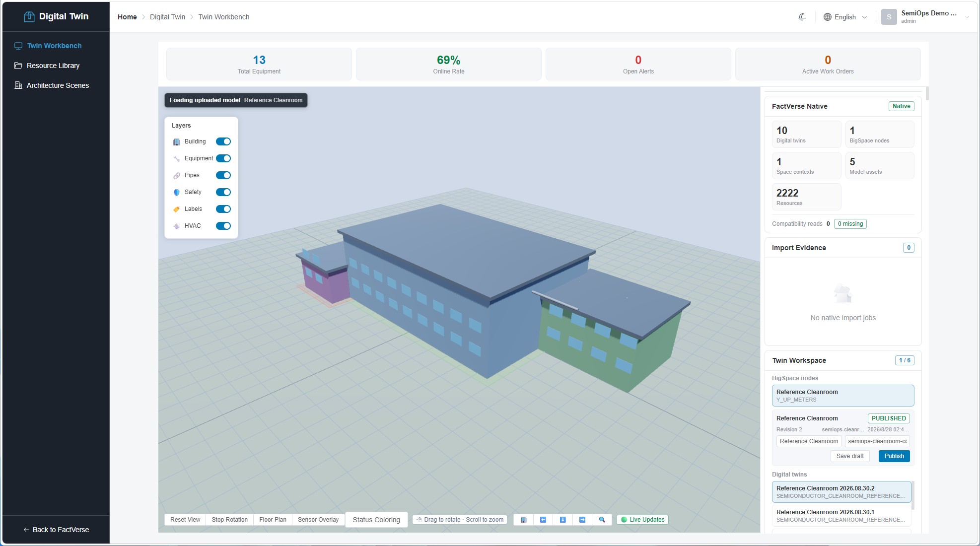Click the green Live Updates dot
Screen dimensions: 980x546
pos(624,520)
